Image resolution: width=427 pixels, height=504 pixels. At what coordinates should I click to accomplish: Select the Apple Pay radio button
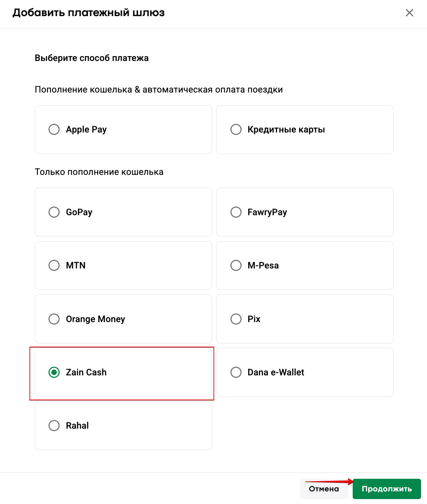click(54, 129)
